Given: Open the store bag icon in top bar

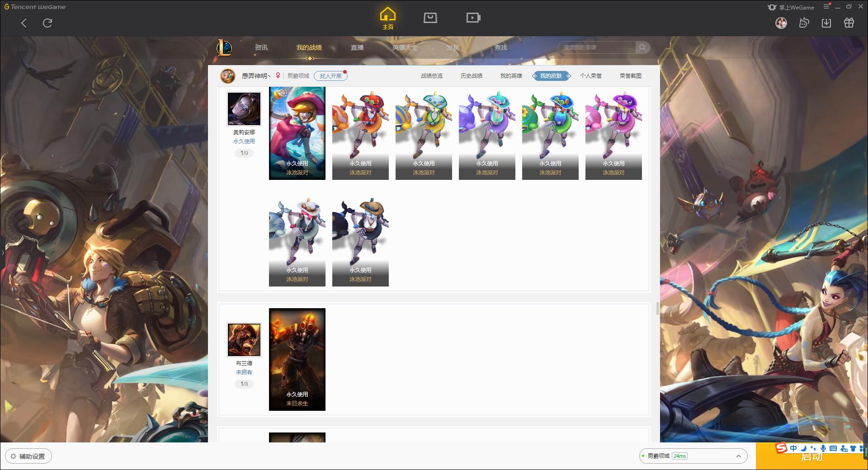Looking at the screenshot, I should click(430, 18).
